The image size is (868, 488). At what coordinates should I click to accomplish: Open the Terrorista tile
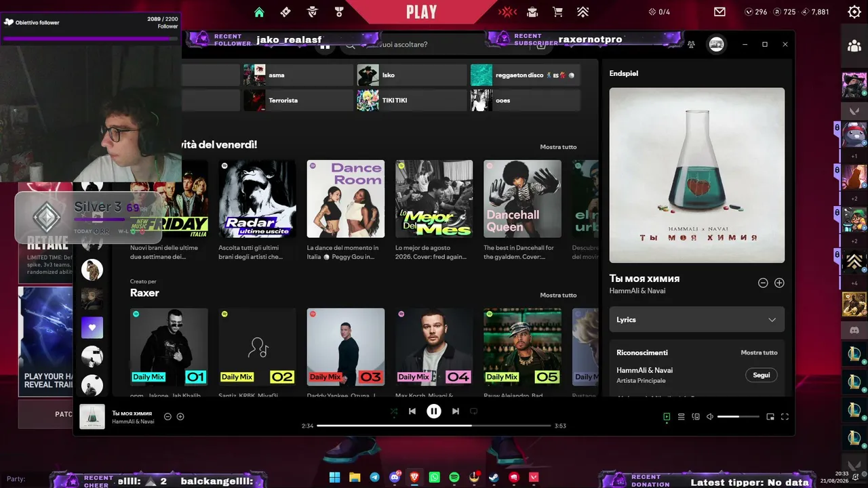(298, 100)
